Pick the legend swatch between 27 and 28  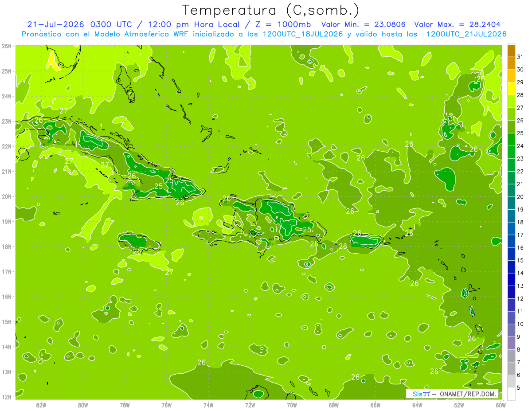[x=511, y=102]
